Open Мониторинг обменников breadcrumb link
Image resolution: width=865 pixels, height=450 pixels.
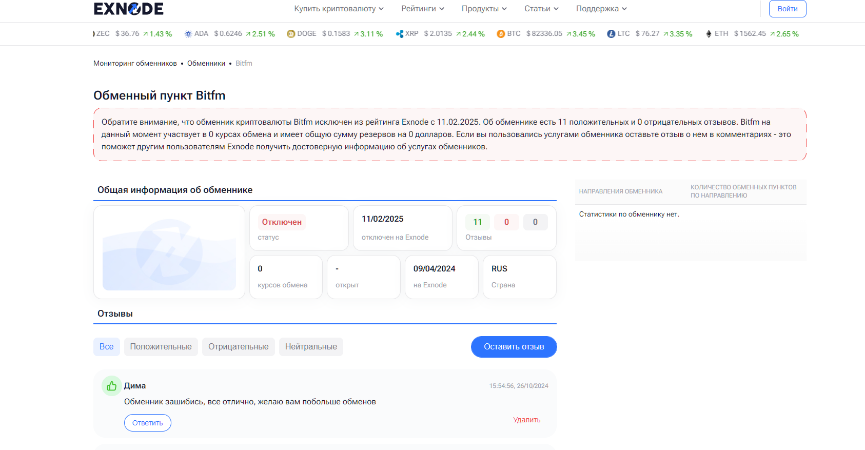(135, 63)
